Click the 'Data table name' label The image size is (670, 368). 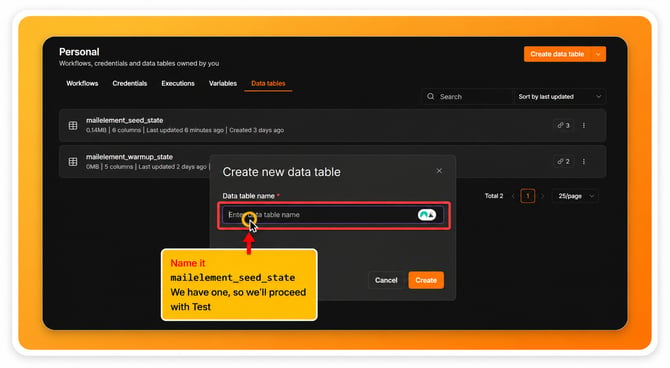click(249, 196)
